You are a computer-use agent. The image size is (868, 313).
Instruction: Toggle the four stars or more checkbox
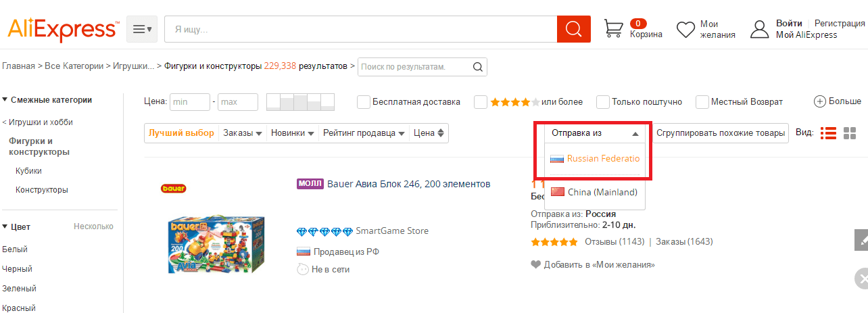[x=481, y=102]
